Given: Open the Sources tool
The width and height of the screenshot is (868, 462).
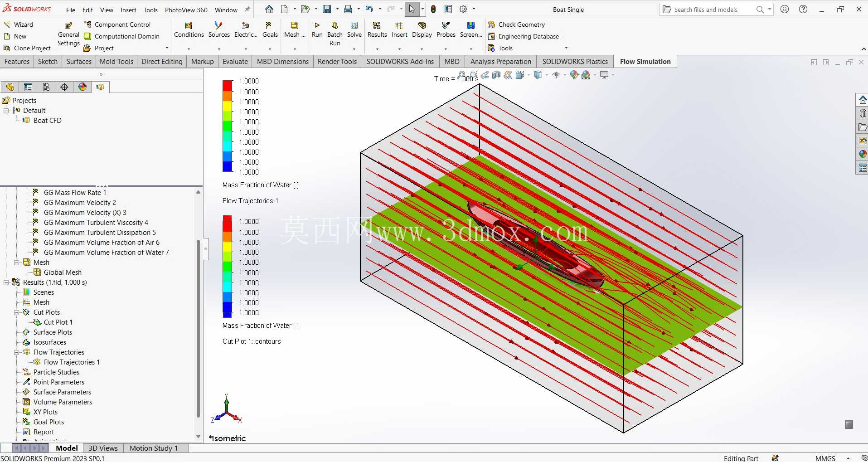Looking at the screenshot, I should tap(219, 30).
